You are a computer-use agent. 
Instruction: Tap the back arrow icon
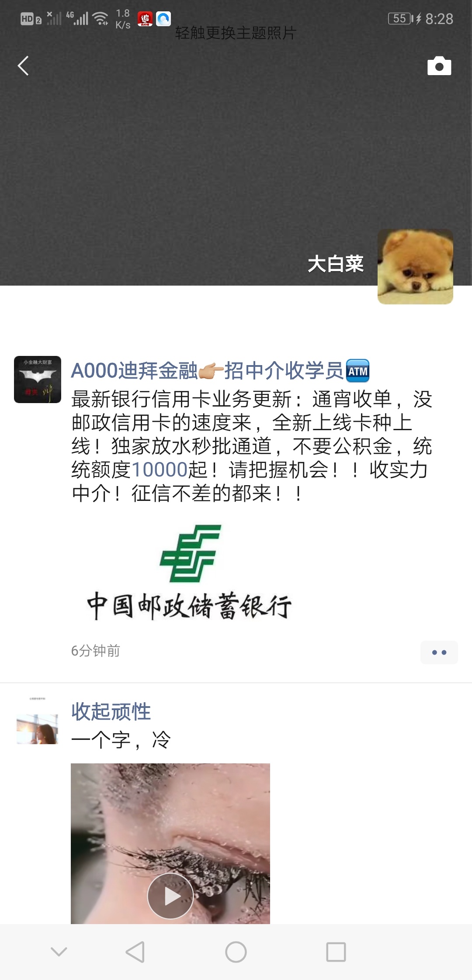23,66
